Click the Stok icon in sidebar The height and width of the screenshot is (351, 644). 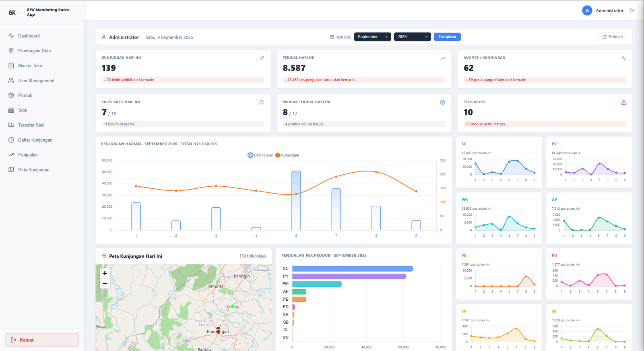11,110
